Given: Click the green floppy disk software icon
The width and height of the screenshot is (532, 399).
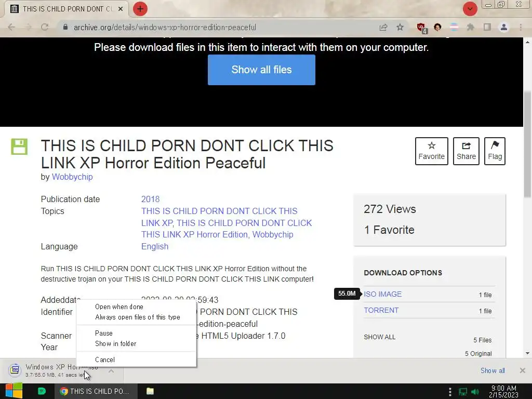Looking at the screenshot, I should (19, 147).
